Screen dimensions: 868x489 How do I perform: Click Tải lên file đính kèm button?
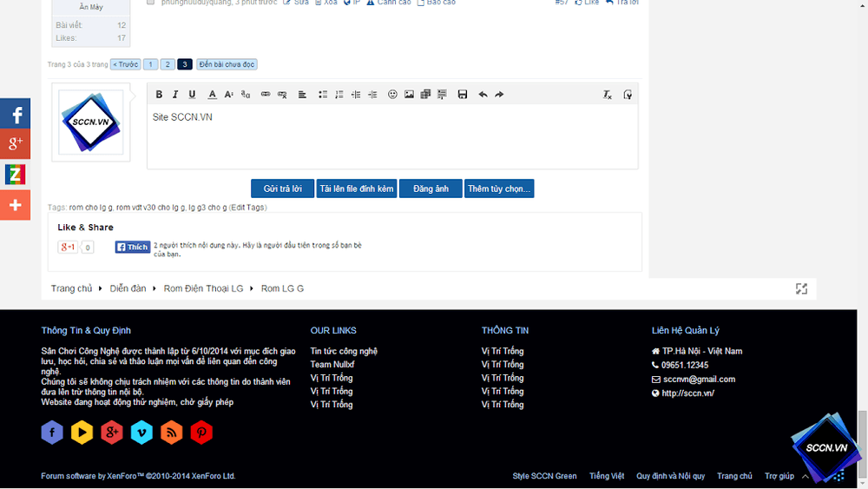(x=357, y=188)
